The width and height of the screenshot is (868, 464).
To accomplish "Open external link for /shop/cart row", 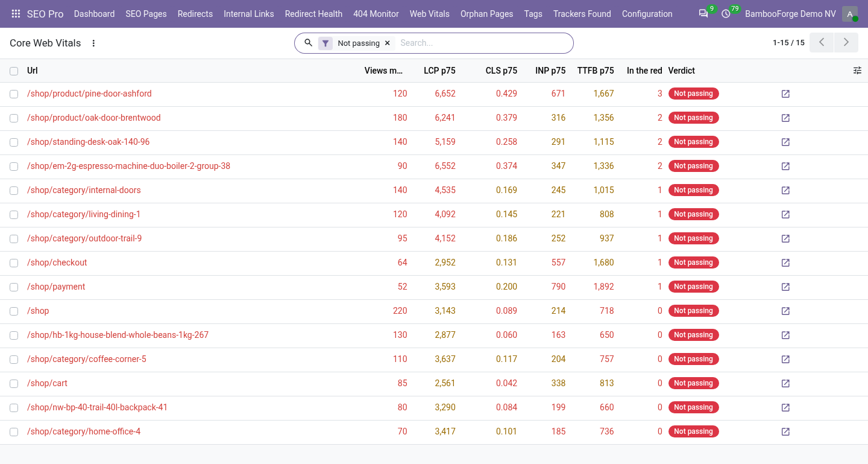I will (785, 383).
